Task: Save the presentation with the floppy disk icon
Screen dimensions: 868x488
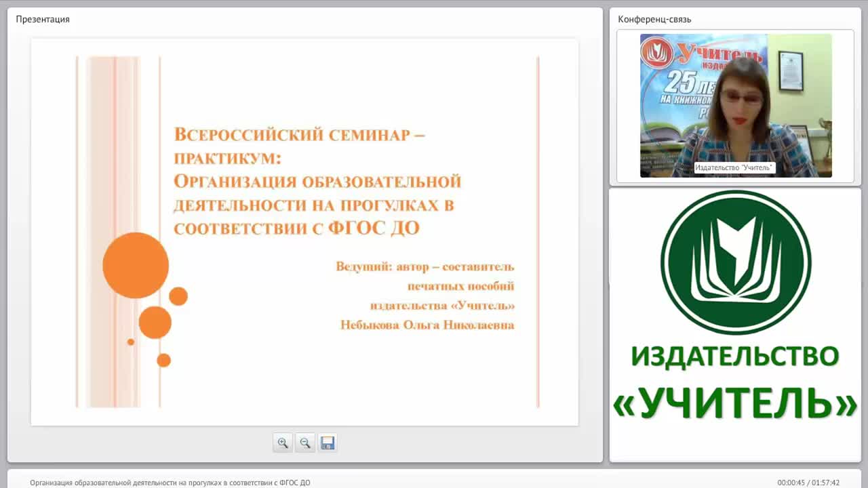Action: [x=328, y=443]
